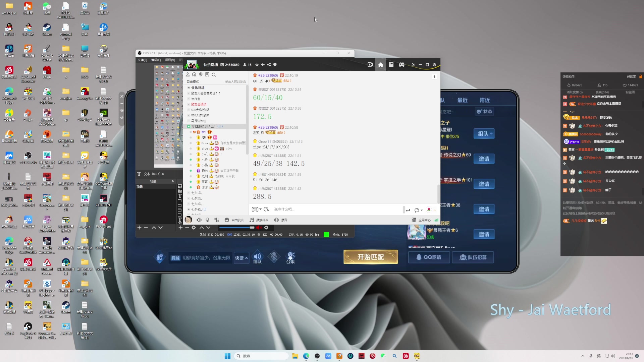
Task: Toggle the in-game microphone mute
Action: [274, 257]
